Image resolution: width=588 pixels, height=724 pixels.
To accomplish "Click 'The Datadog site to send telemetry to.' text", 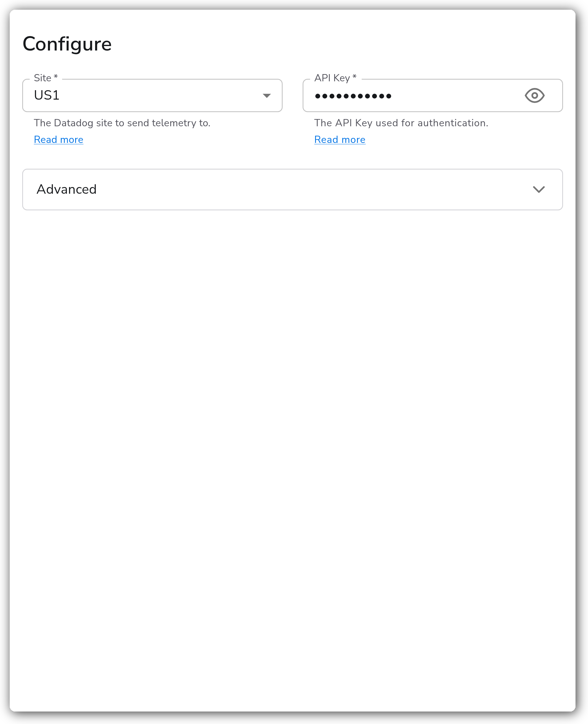I will (x=122, y=123).
